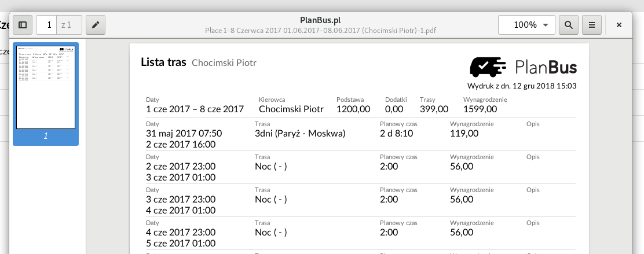
Task: Close the PDF viewer window
Action: point(619,25)
